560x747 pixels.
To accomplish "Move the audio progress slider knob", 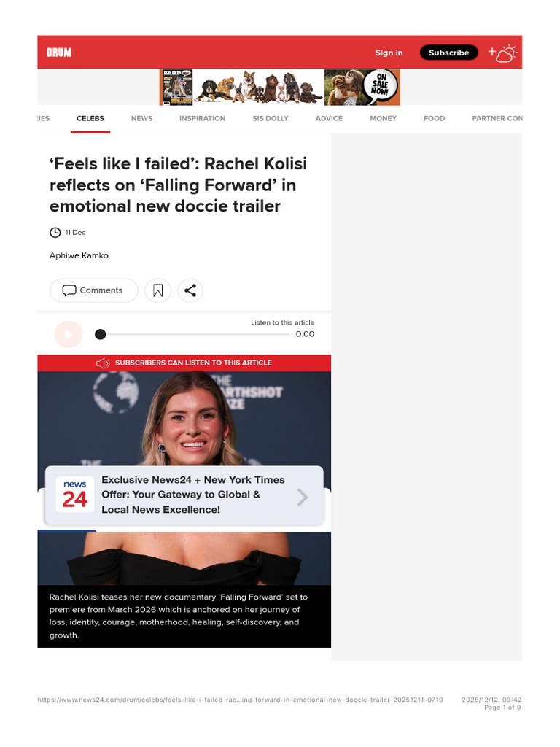I will [100, 334].
